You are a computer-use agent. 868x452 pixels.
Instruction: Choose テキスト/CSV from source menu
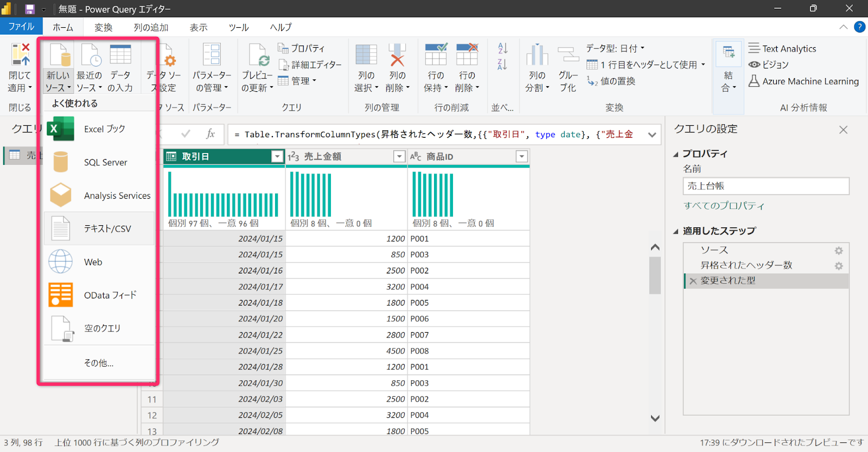click(99, 228)
